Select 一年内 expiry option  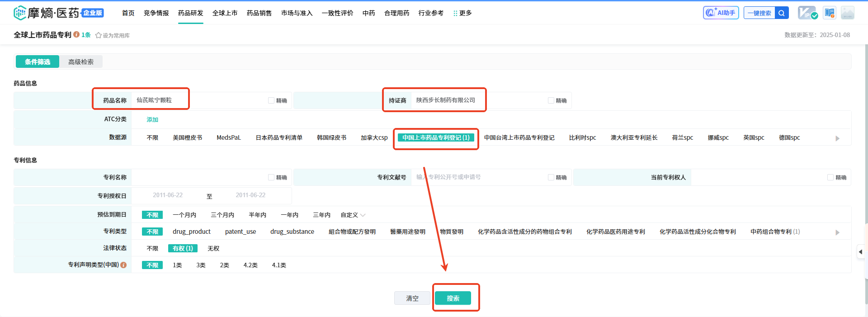click(x=289, y=215)
